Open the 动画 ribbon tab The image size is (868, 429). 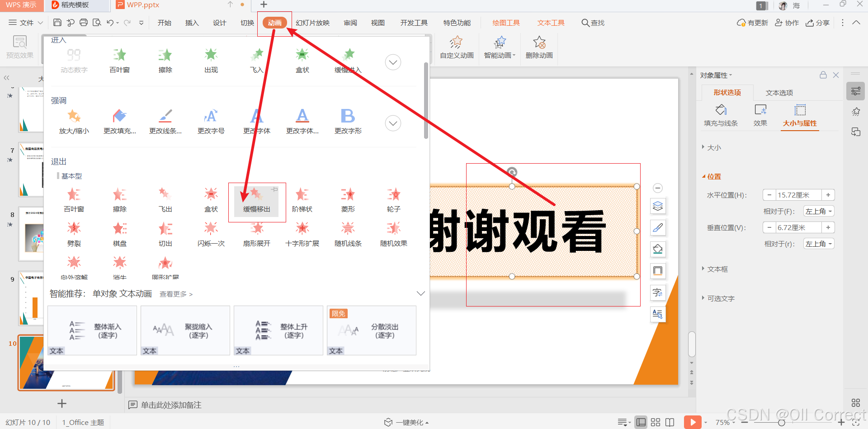pyautogui.click(x=274, y=23)
